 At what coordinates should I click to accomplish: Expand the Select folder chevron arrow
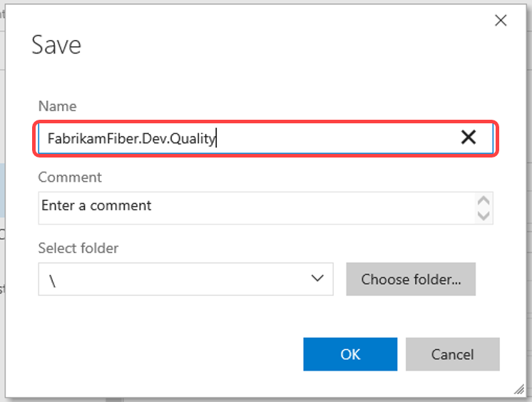point(317,279)
